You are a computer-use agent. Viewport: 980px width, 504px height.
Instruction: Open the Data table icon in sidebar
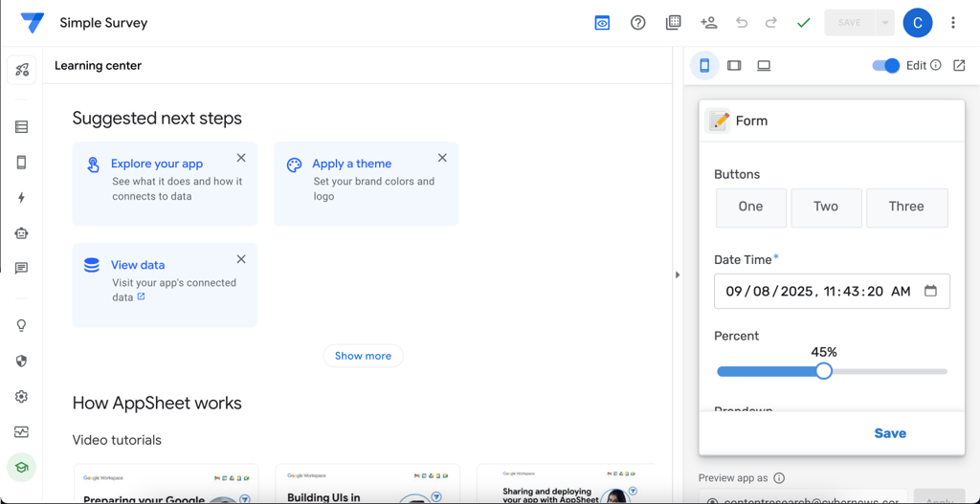(x=21, y=127)
